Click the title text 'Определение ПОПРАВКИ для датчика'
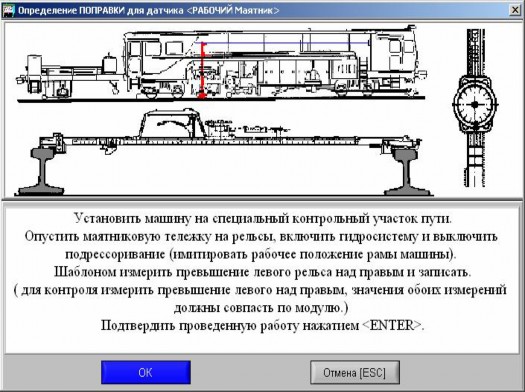This screenshot has height=392, width=525. click(100, 10)
